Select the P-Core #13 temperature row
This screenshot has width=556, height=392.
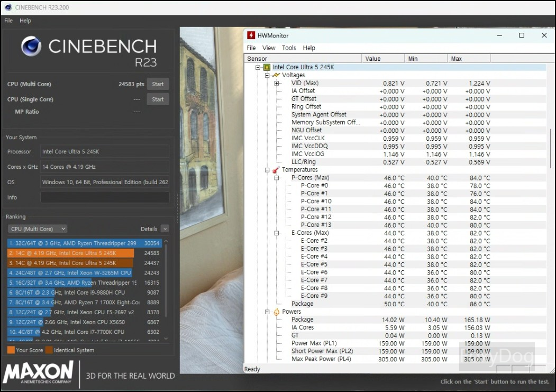pyautogui.click(x=395, y=225)
